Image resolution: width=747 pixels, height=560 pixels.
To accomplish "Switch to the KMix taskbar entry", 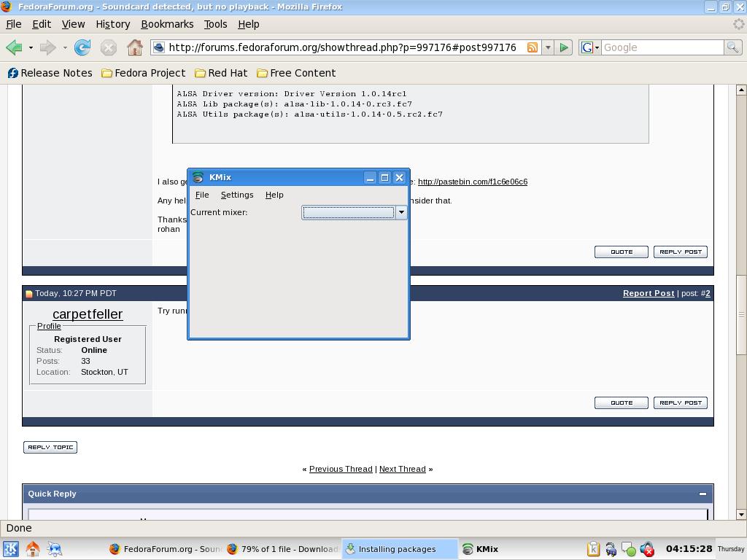I will [517, 549].
